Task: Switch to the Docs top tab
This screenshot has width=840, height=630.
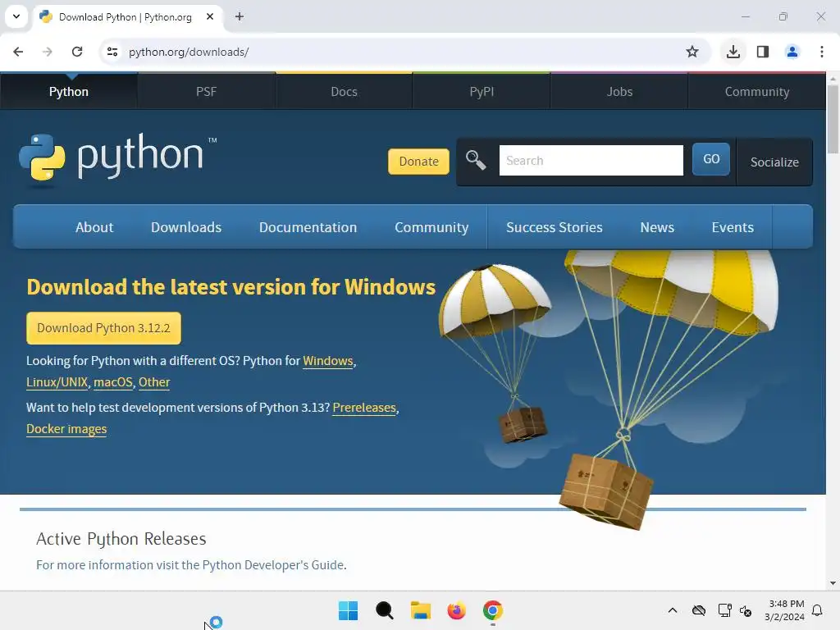Action: pyautogui.click(x=344, y=92)
